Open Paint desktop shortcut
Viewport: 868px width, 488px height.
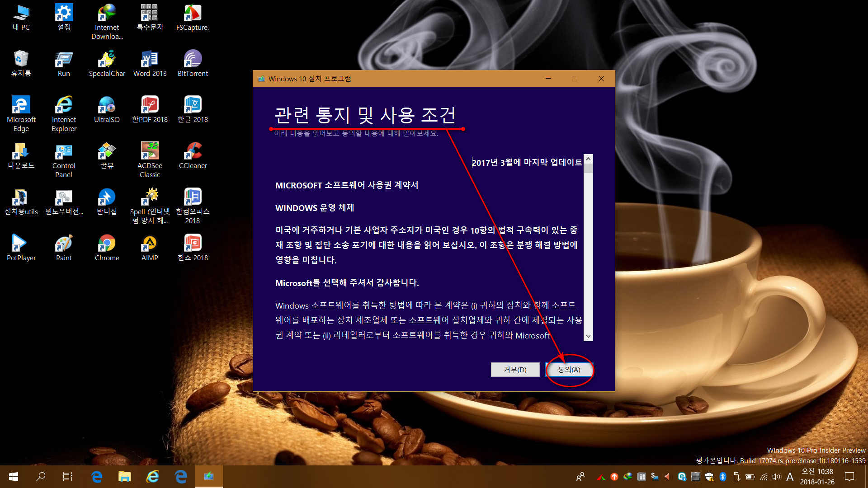click(64, 248)
